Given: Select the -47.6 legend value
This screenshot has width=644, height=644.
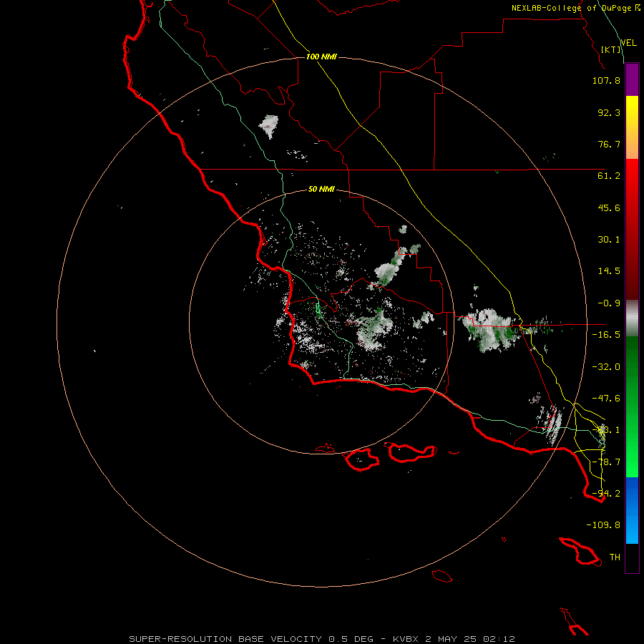Looking at the screenshot, I should pyautogui.click(x=606, y=399).
